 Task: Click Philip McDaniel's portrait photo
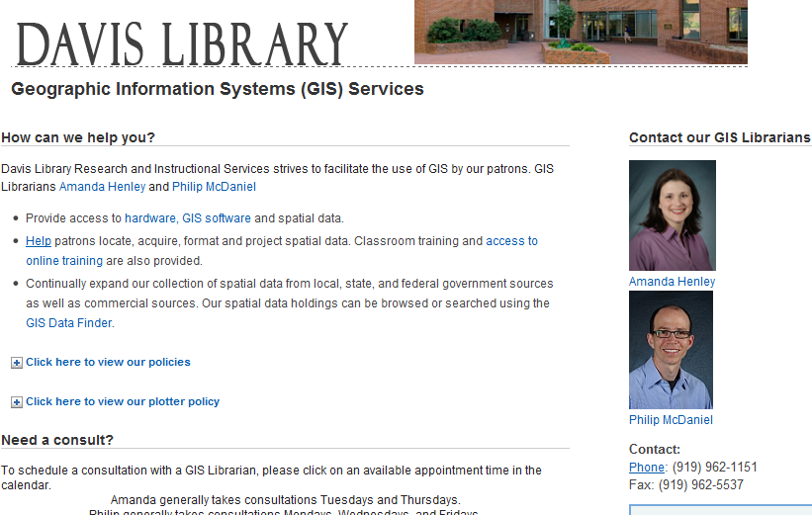pyautogui.click(x=671, y=350)
